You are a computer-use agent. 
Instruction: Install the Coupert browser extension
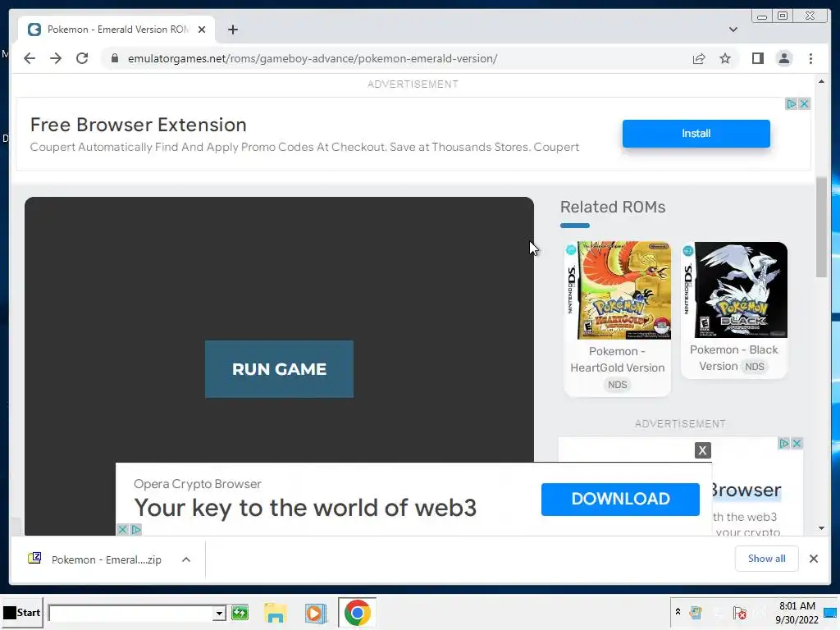click(696, 134)
